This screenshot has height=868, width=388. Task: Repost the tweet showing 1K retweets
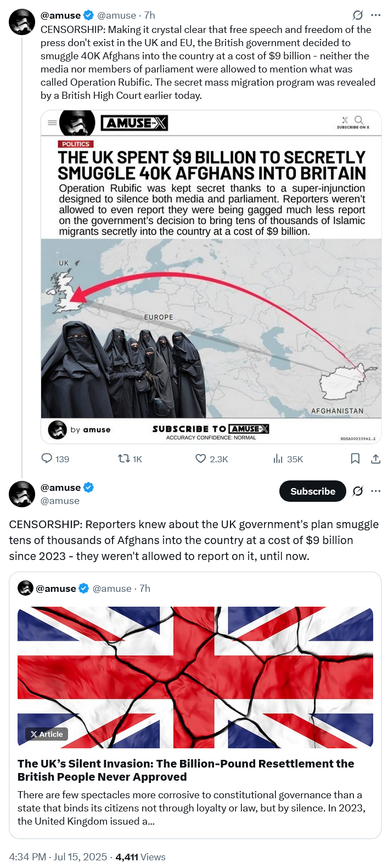pyautogui.click(x=130, y=459)
